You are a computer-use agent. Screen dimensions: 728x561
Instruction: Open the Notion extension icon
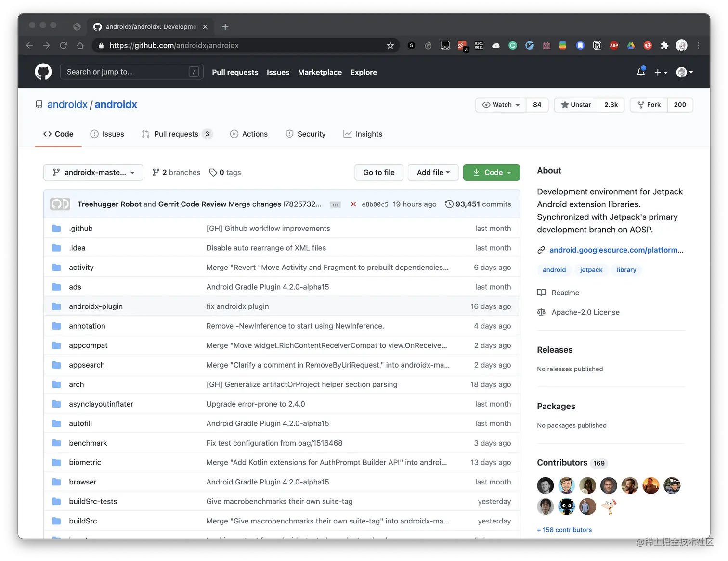[x=597, y=45]
